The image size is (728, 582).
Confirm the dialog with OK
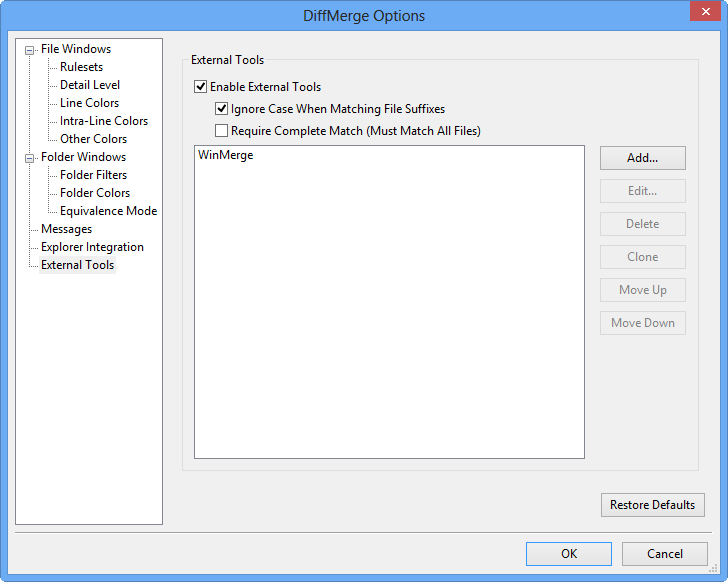568,554
